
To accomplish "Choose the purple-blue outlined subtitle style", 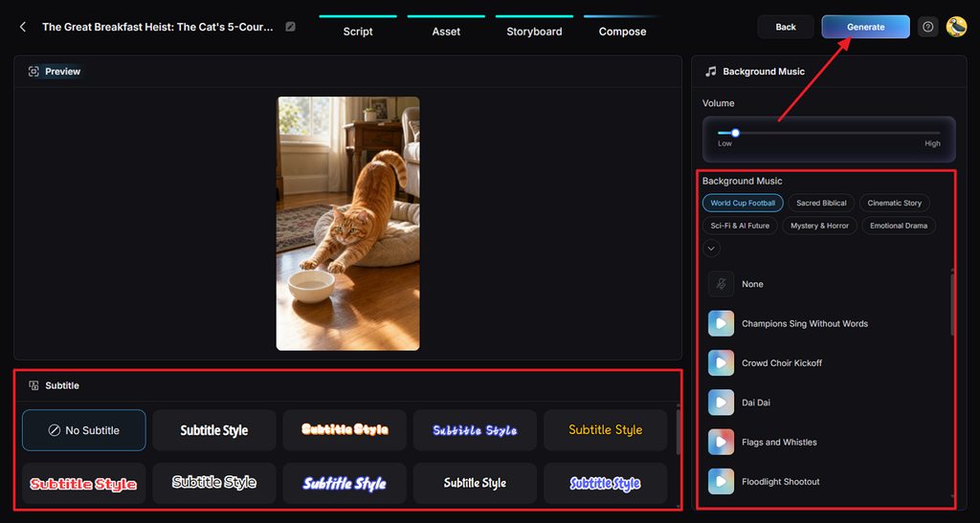I will pos(605,483).
